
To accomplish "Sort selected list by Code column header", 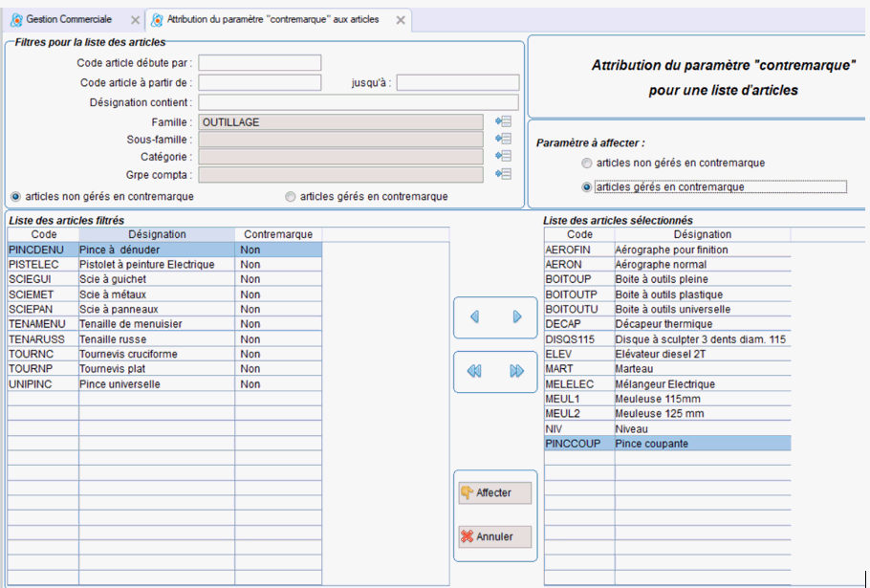I will 579,234.
